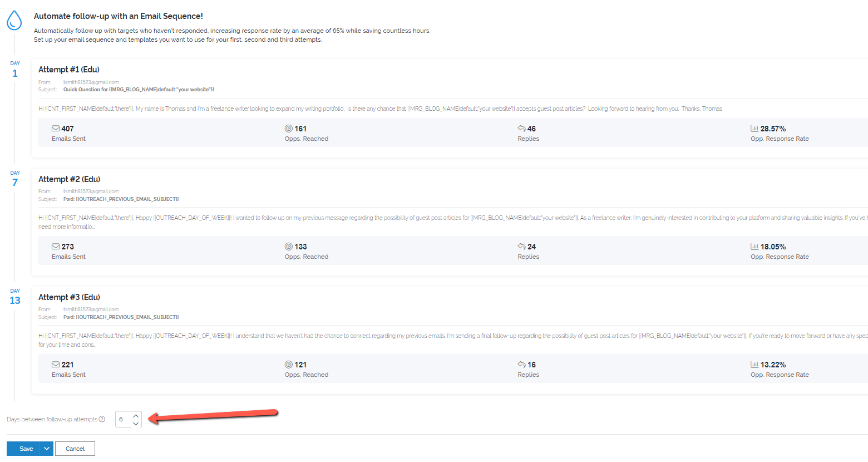This screenshot has width=868, height=462.
Task: Click the 24 replies value
Action: click(x=531, y=247)
